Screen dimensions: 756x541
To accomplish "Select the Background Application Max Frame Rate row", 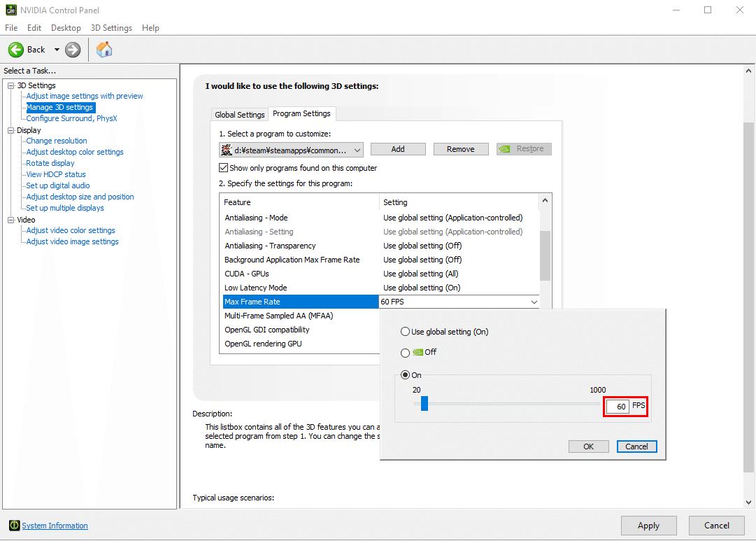I will click(x=381, y=260).
